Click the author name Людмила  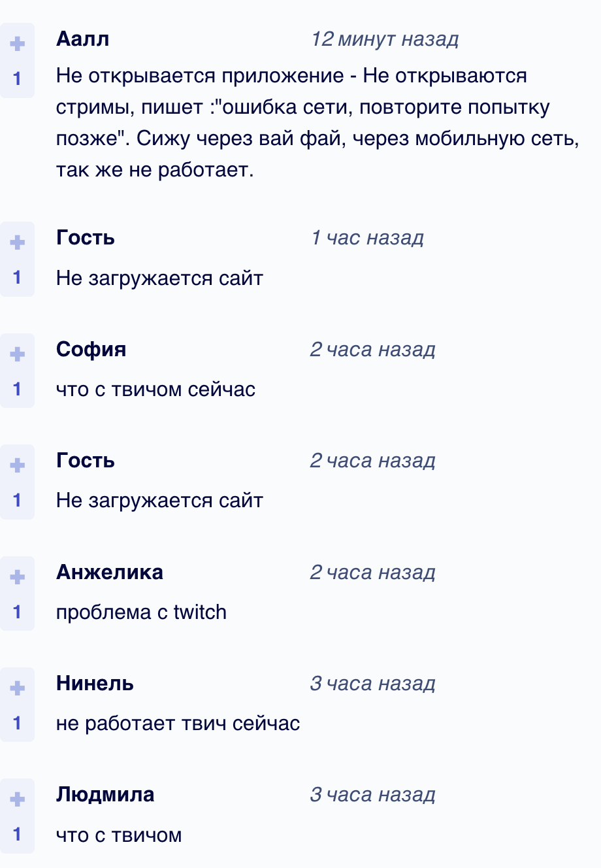click(105, 794)
